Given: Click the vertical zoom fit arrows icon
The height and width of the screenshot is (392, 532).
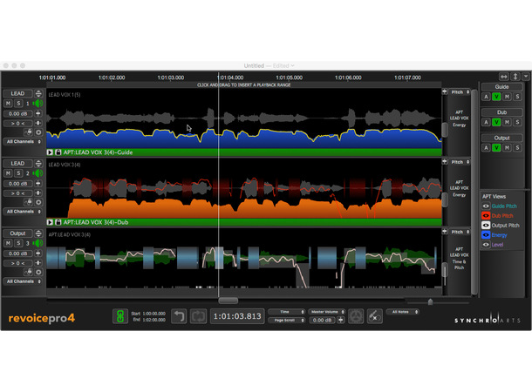Looking at the screenshot, I should pyautogui.click(x=515, y=77).
